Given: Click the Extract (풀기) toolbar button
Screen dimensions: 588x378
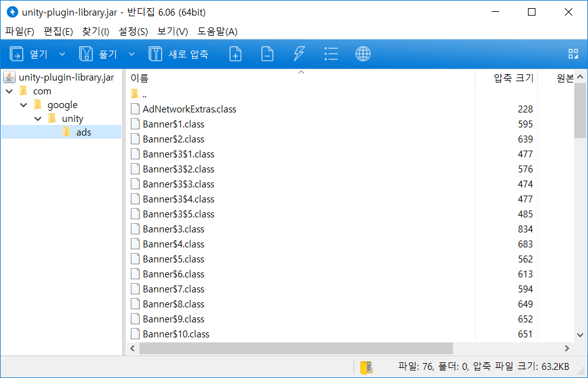Looking at the screenshot, I should tap(98, 54).
